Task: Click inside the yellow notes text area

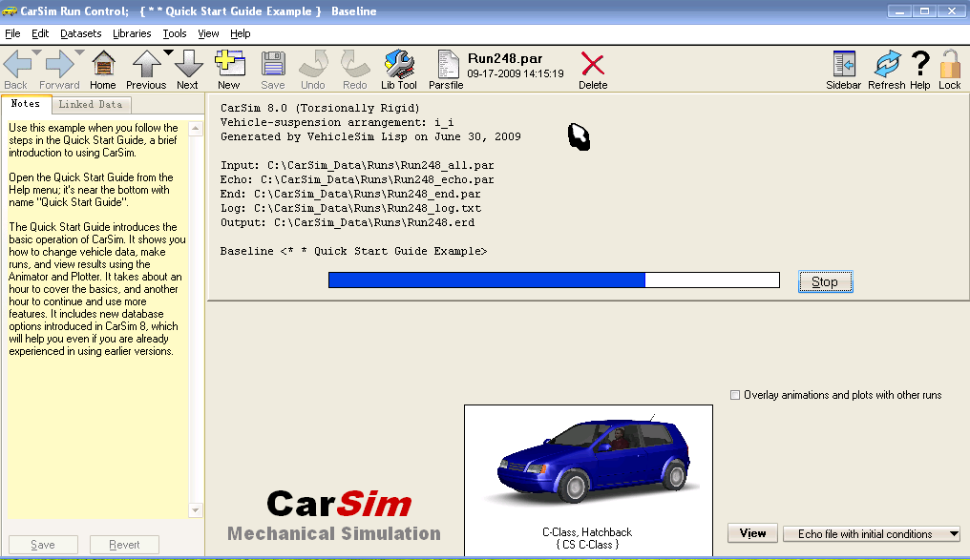Action: coord(97,320)
